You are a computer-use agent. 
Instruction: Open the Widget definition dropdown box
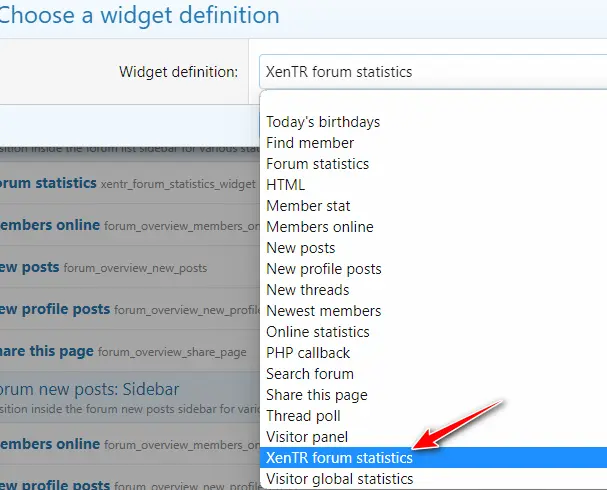pyautogui.click(x=430, y=72)
